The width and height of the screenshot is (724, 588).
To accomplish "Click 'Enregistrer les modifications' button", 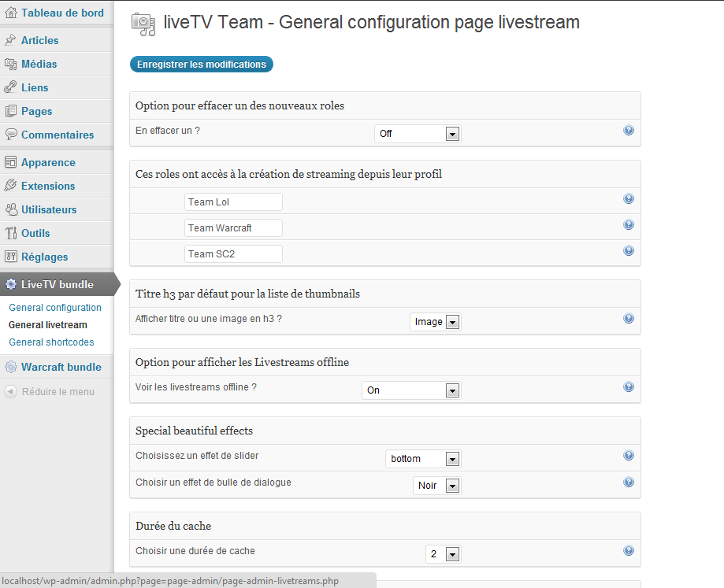I will 202,64.
